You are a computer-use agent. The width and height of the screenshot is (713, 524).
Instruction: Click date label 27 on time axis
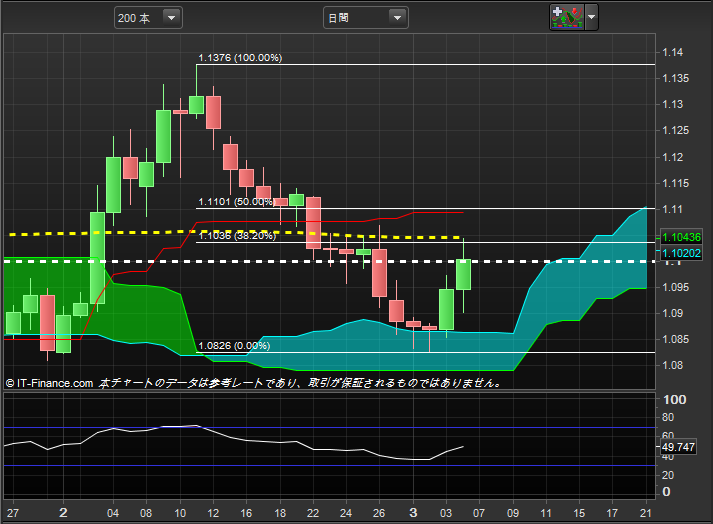coord(13,513)
